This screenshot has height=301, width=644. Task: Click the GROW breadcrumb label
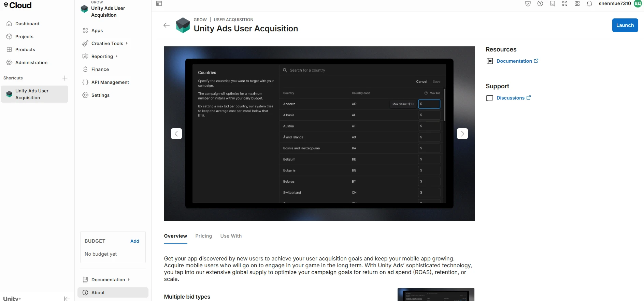[200, 20]
